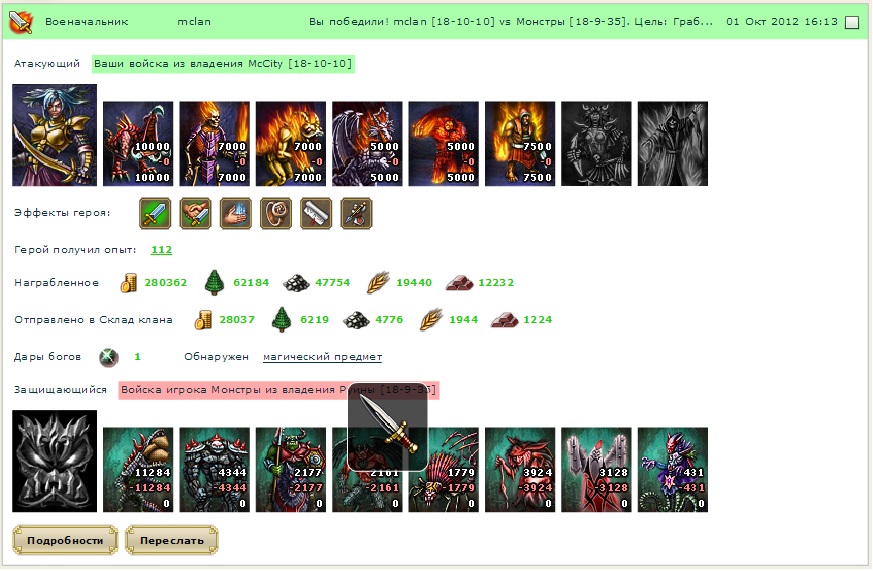
Task: Click the defender unit with 11284 troops
Action: pos(138,470)
